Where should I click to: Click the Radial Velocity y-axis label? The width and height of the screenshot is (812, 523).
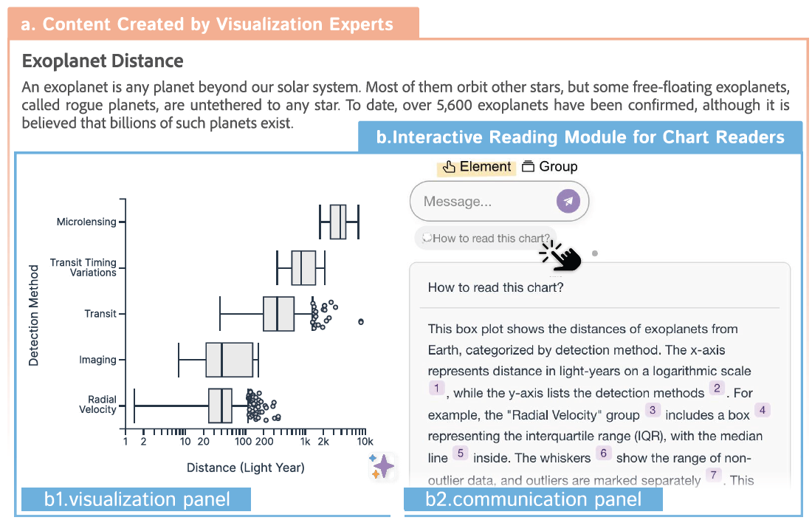coord(97,405)
